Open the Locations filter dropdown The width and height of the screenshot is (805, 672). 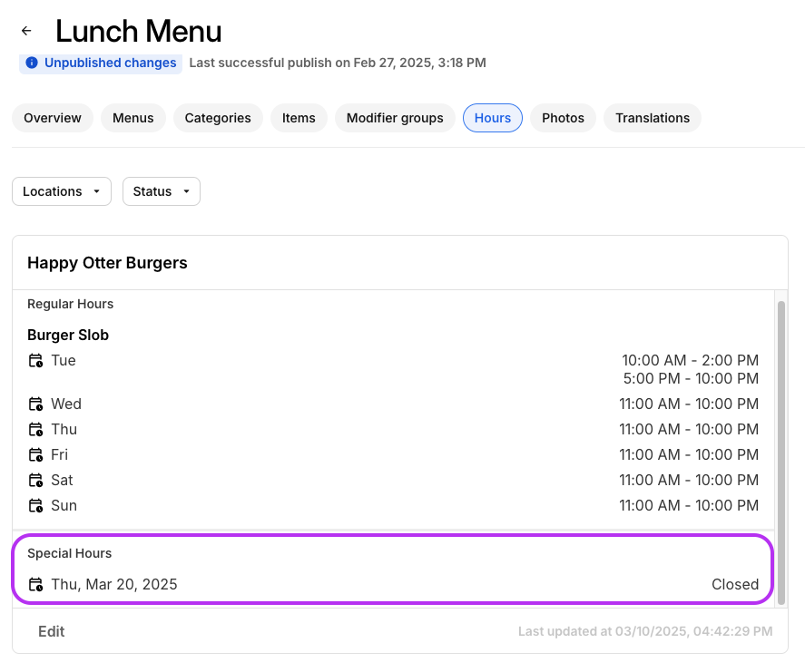62,191
